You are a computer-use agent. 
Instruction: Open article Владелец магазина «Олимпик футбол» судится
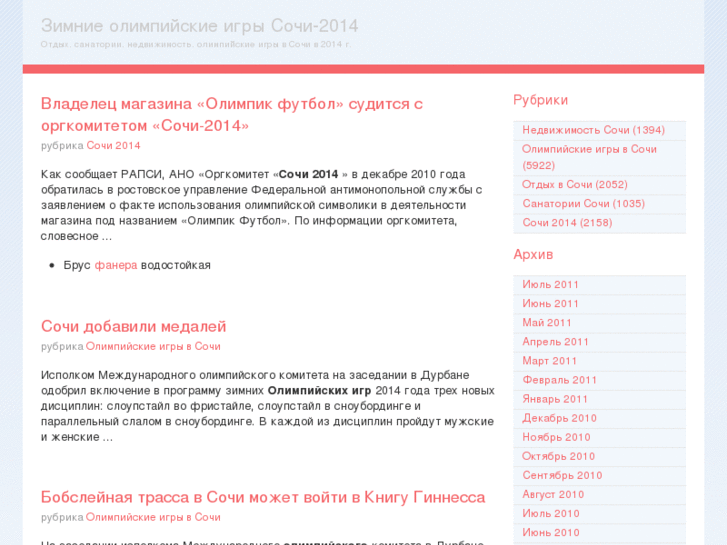232,115
